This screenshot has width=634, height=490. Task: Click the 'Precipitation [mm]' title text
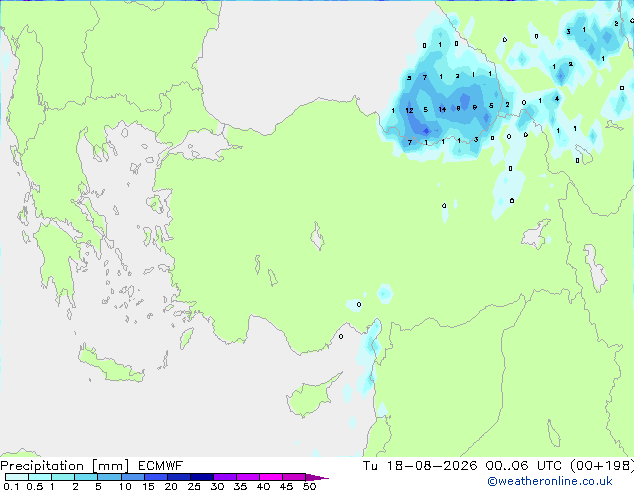65,466
